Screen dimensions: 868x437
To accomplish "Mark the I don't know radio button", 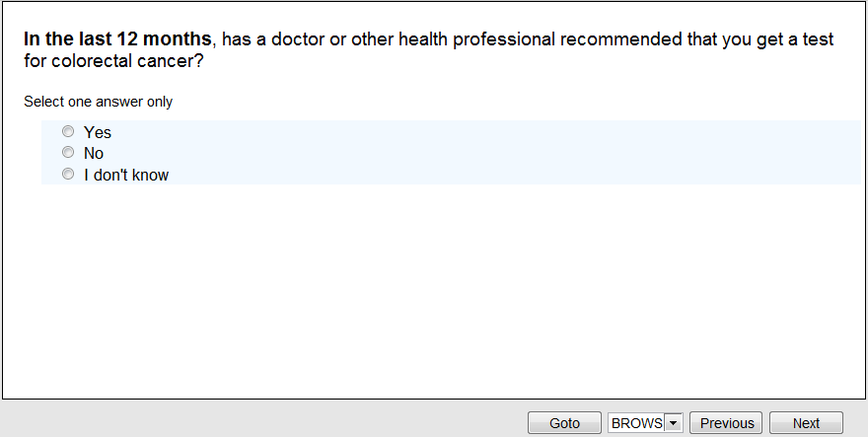I will 68,175.
